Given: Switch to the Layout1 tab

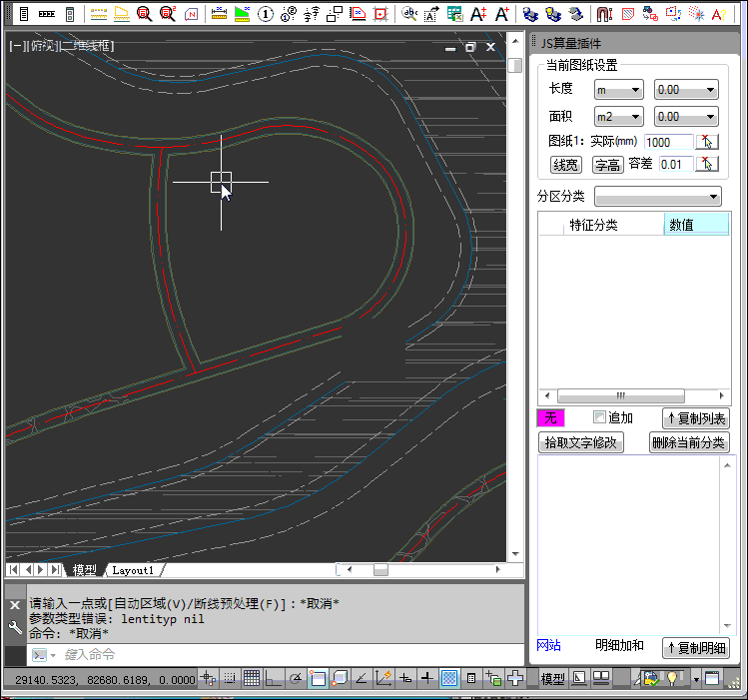Looking at the screenshot, I should [133, 570].
